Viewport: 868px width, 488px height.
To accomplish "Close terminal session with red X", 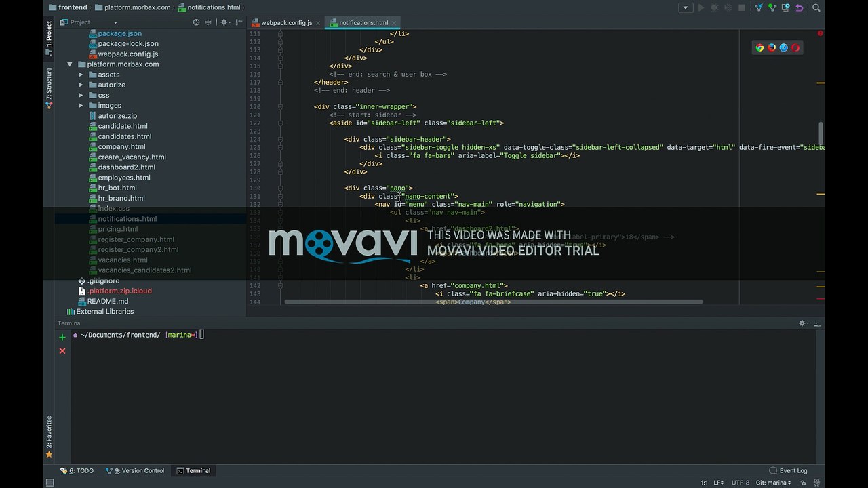I will click(x=62, y=351).
